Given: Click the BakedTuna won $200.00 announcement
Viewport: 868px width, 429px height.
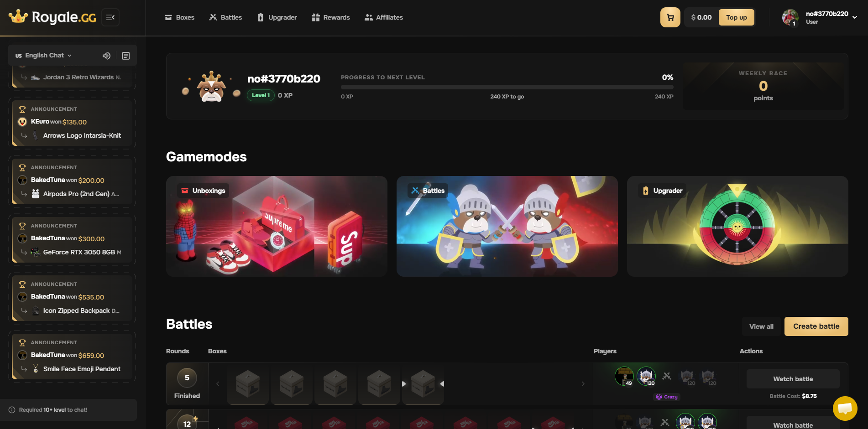Looking at the screenshot, I should pyautogui.click(x=72, y=181).
